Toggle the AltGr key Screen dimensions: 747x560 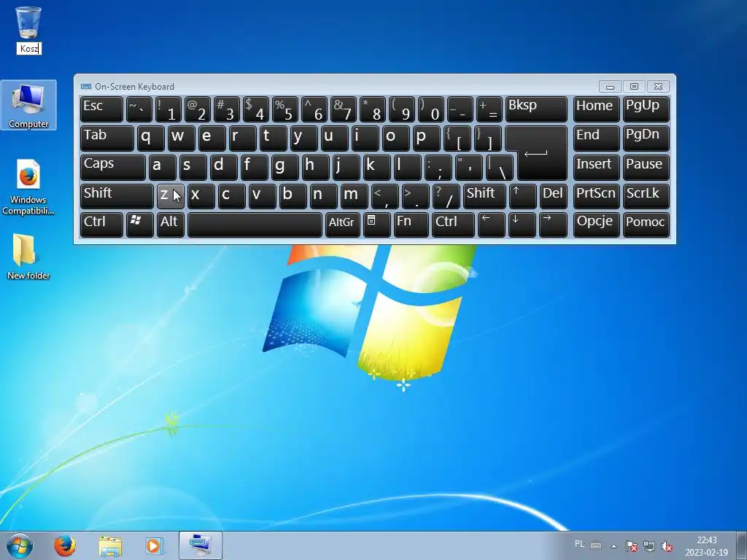[343, 225]
